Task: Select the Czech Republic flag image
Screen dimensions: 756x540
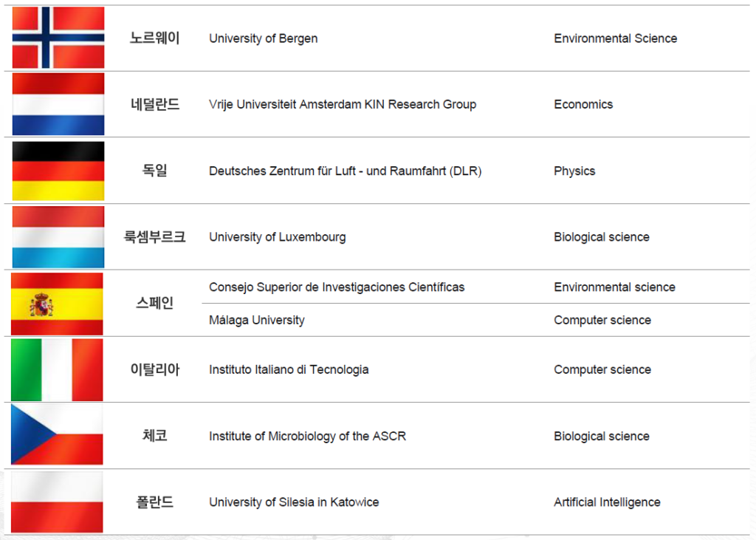Action: click(57, 435)
